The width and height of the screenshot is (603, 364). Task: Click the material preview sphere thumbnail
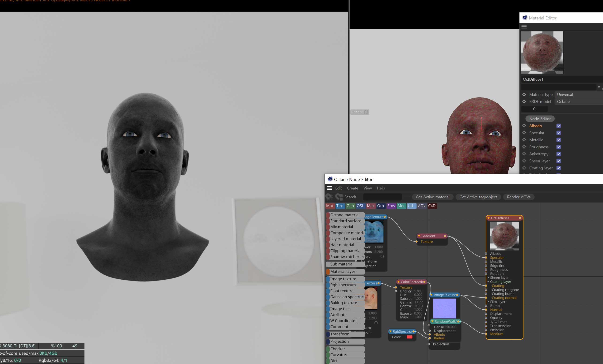(x=542, y=52)
